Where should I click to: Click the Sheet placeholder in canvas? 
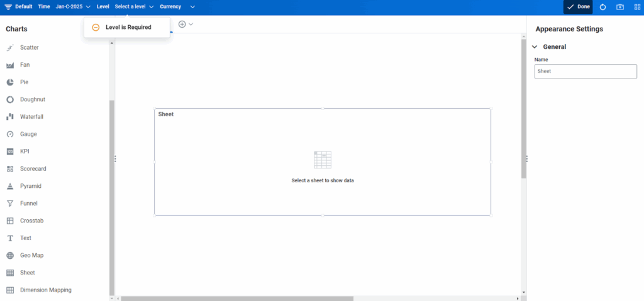pyautogui.click(x=322, y=162)
